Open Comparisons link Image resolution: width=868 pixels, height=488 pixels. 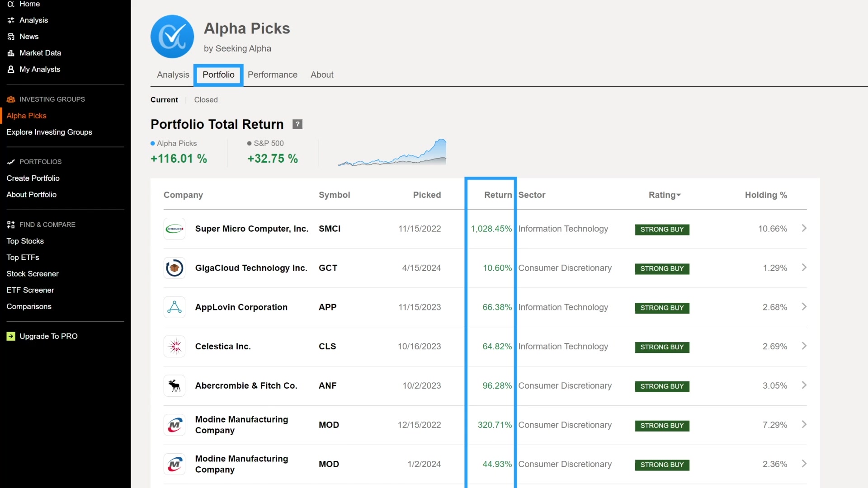(29, 306)
